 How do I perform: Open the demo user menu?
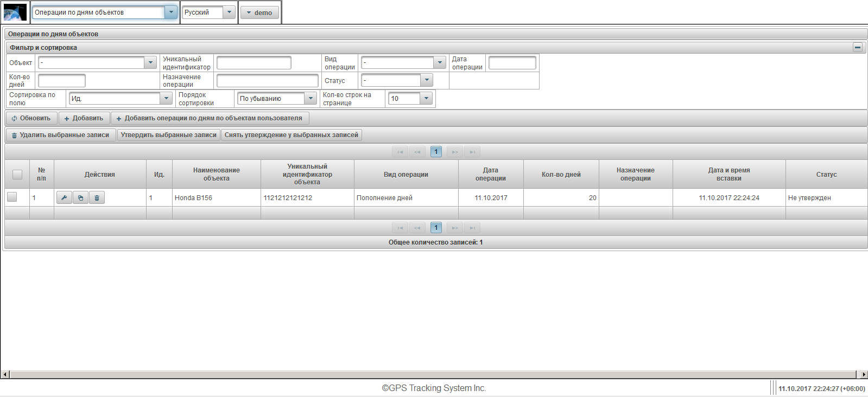[x=259, y=12]
